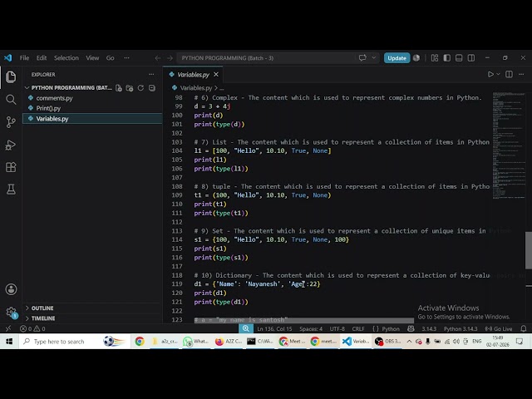Toggle the primary side bar
Screen dimensions: 532x399
(447, 58)
